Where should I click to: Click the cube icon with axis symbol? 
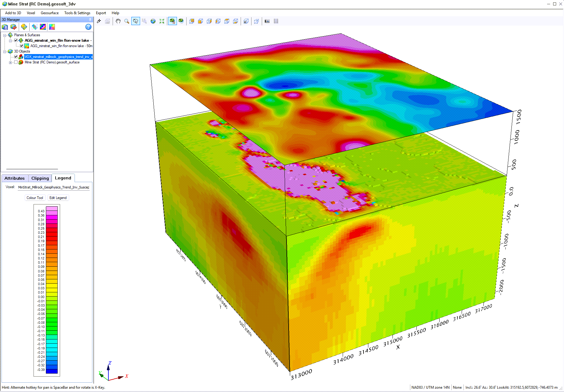[246, 21]
